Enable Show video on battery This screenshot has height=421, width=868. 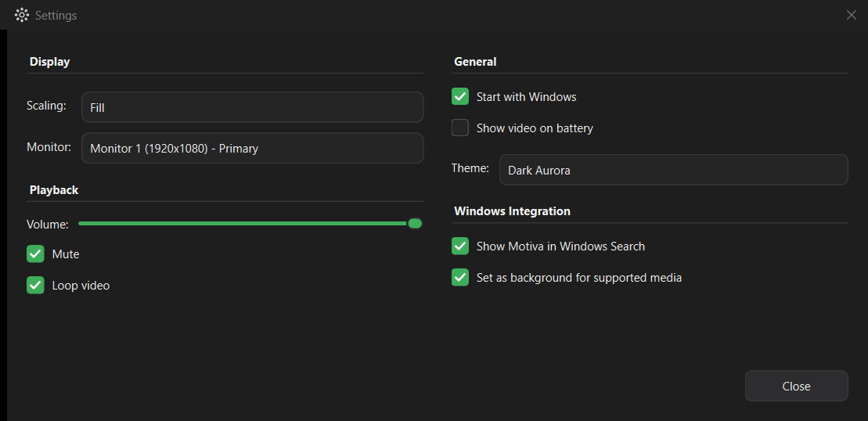click(460, 128)
